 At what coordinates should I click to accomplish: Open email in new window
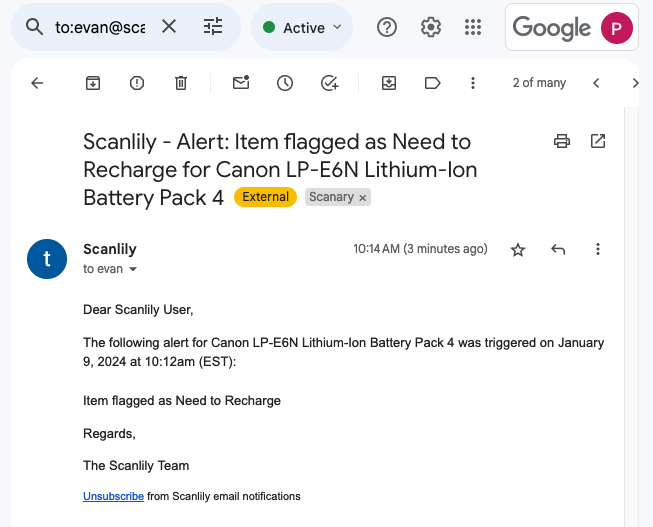[598, 142]
